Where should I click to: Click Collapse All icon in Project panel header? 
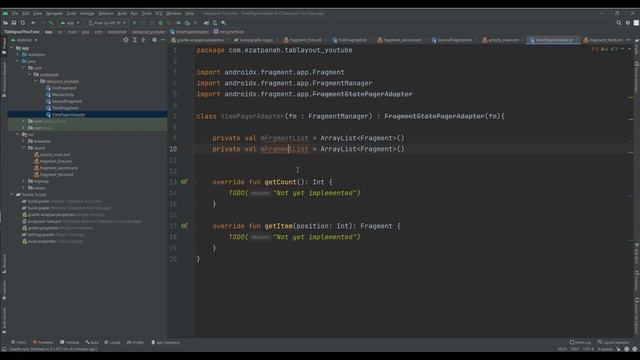pos(143,40)
